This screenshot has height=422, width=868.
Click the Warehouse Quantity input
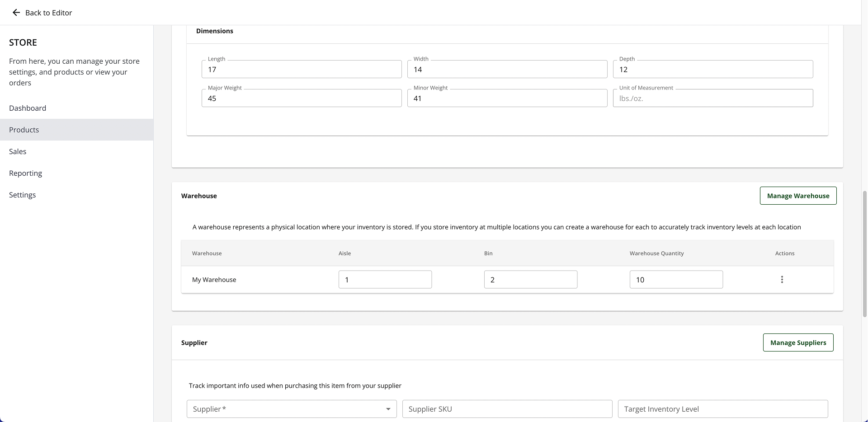[x=676, y=280]
